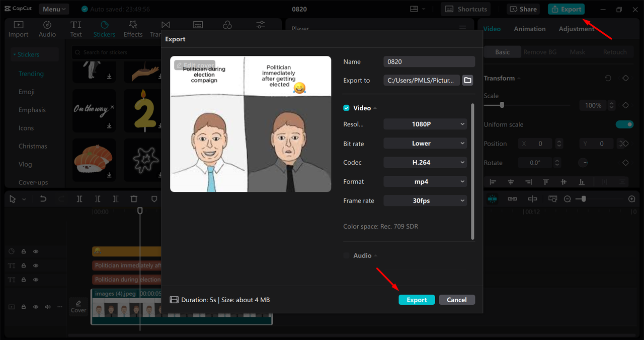Select the Mask tab
This screenshot has height=340, width=644.
point(577,52)
